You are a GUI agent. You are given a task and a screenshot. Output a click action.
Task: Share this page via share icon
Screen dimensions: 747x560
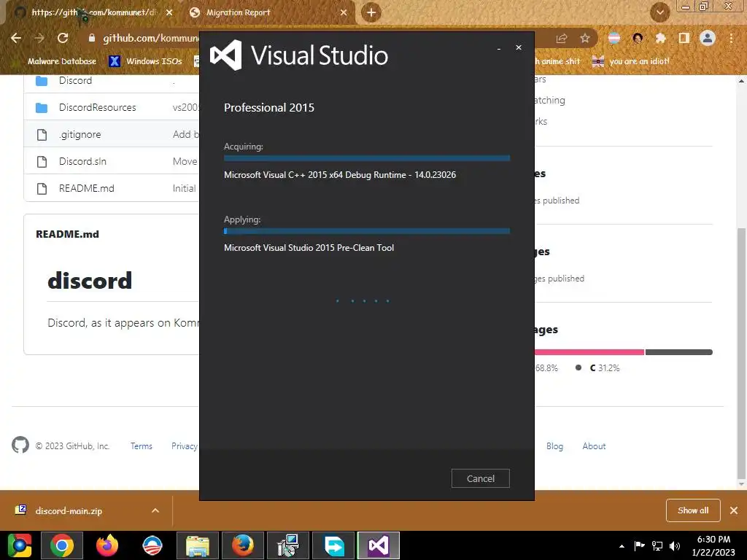tap(562, 38)
